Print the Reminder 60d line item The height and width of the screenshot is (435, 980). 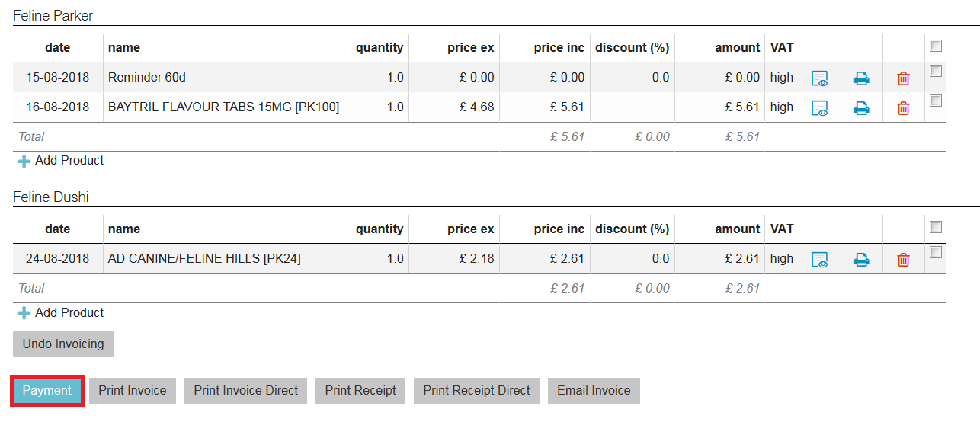(861, 78)
